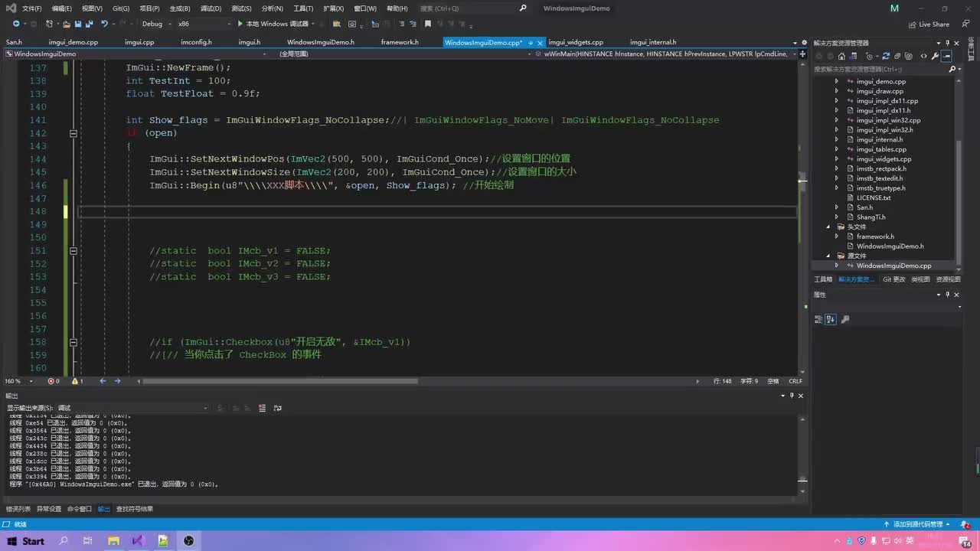The image size is (980, 551).
Task: Pin the output panel
Action: coord(792,396)
